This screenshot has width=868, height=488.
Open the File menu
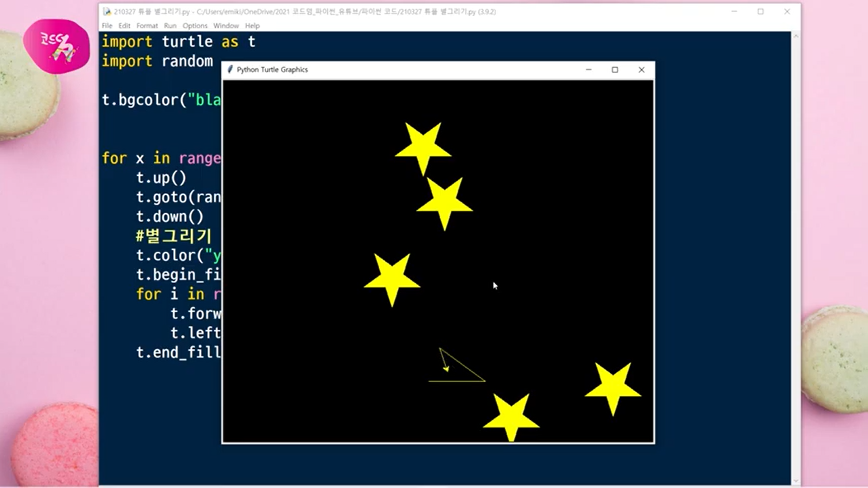pyautogui.click(x=107, y=26)
